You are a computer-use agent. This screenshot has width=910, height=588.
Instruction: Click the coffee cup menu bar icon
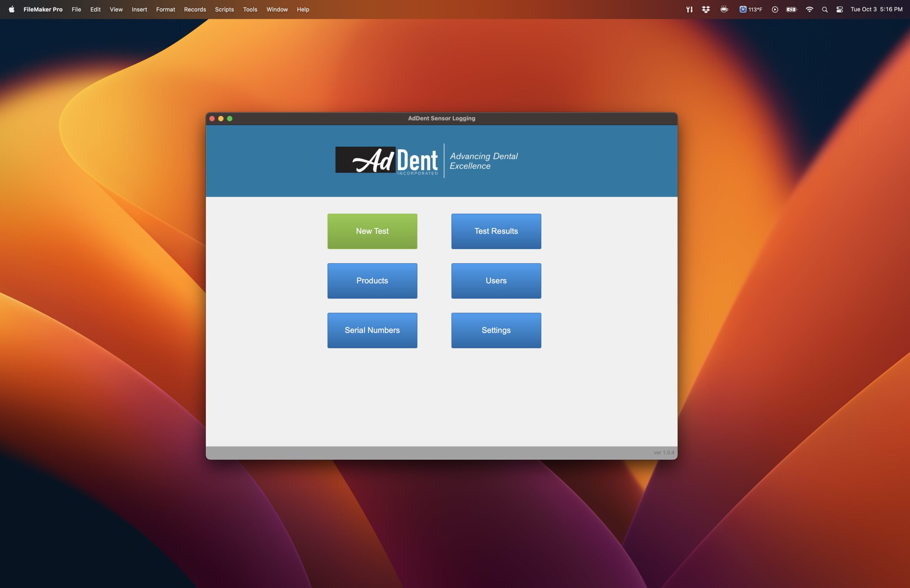coord(724,9)
